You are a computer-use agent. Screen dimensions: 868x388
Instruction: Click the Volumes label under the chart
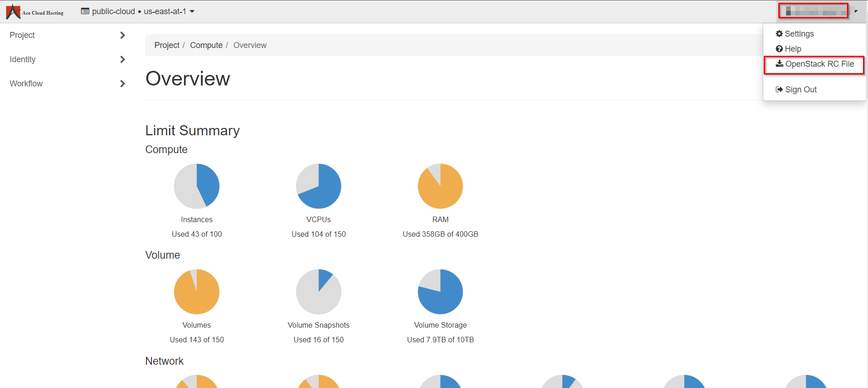pyautogui.click(x=197, y=325)
